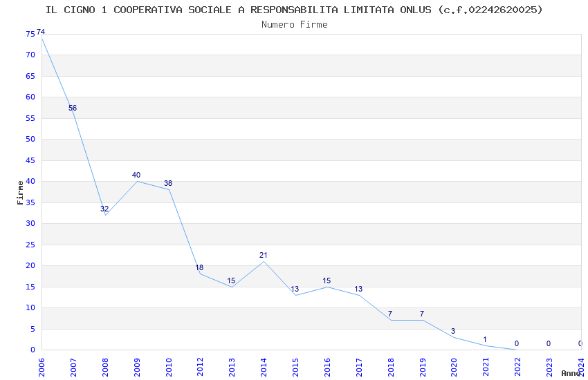588x380 pixels.
Task: Select the data label 74 for 2006
Action: point(41,32)
